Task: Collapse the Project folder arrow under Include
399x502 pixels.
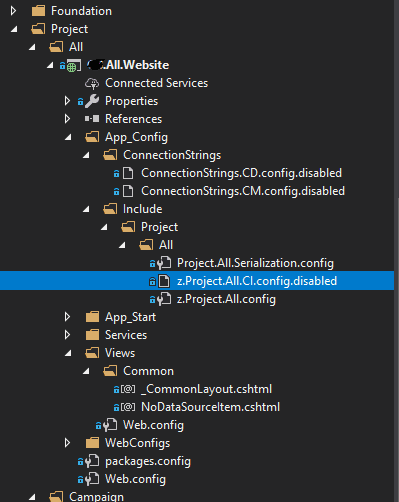Action: (104, 227)
